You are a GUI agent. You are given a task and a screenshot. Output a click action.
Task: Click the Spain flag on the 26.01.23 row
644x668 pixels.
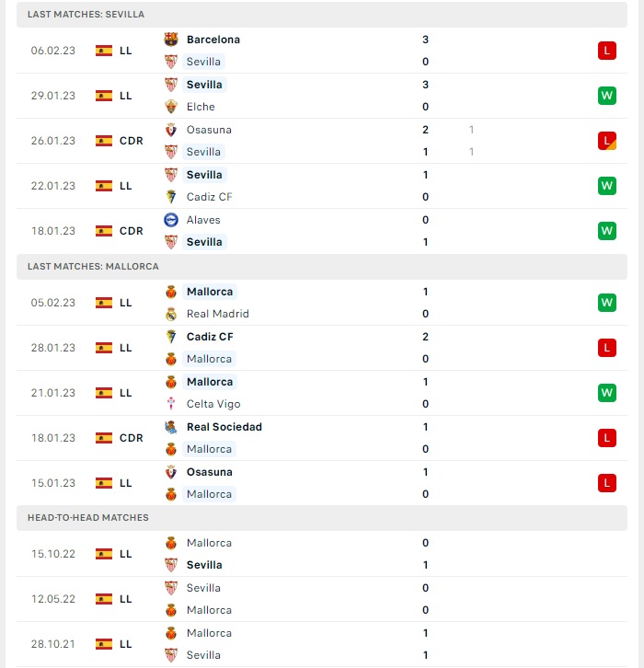click(104, 141)
